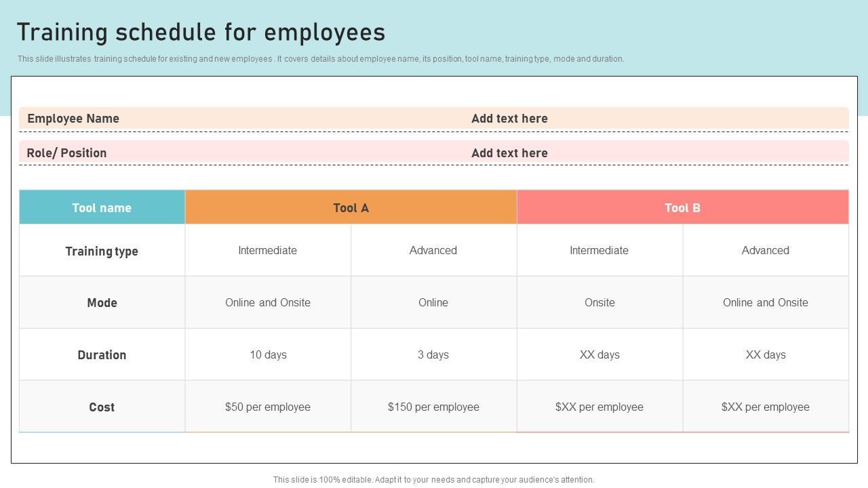
Task: Click the Employee Name label
Action: [73, 119]
